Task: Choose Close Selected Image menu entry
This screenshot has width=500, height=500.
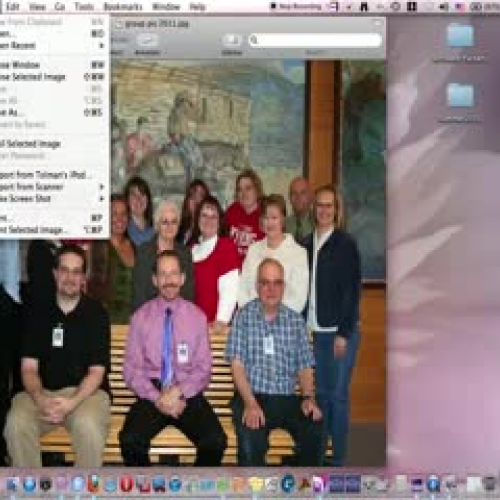Action: pos(53,77)
